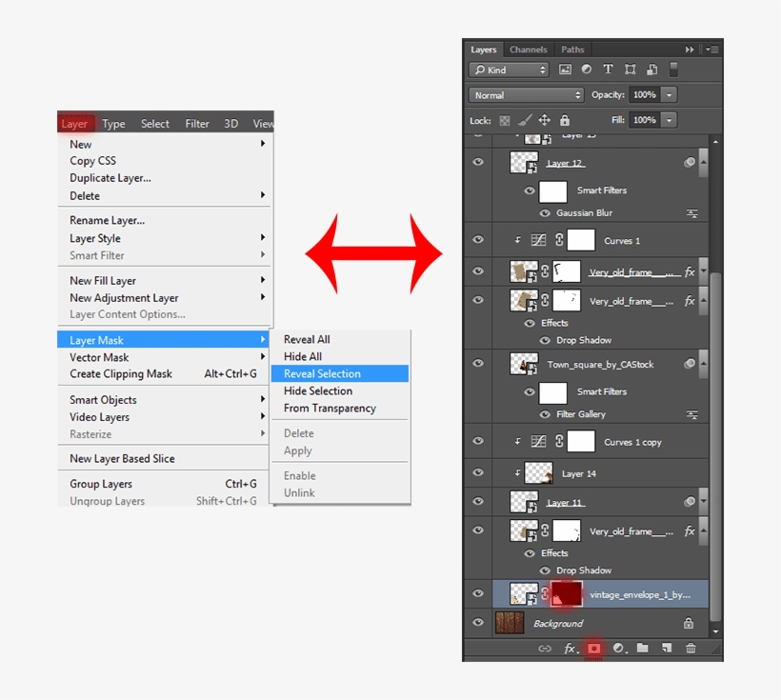Image resolution: width=781 pixels, height=700 pixels.
Task: Open Gaussian Blur blending options icon
Action: tap(692, 213)
